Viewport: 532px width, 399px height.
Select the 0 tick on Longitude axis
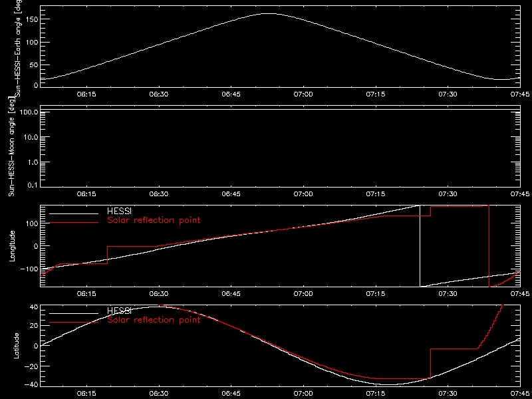36,246
